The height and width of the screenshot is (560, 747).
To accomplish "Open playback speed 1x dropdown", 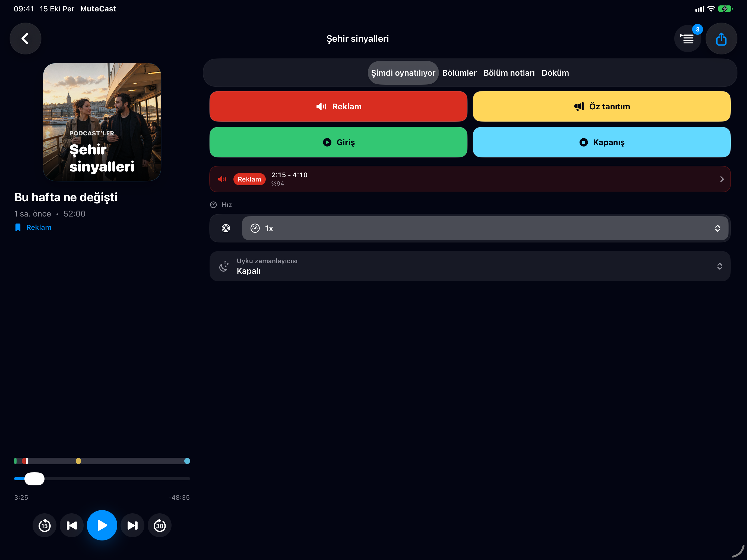I will (x=485, y=228).
